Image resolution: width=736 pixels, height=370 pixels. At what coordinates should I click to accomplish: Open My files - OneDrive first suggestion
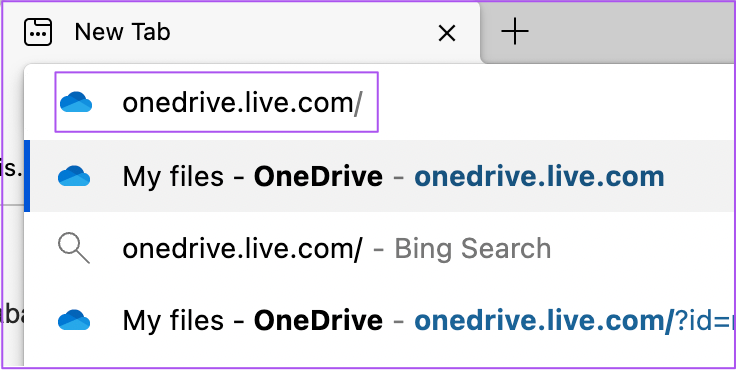(x=380, y=176)
